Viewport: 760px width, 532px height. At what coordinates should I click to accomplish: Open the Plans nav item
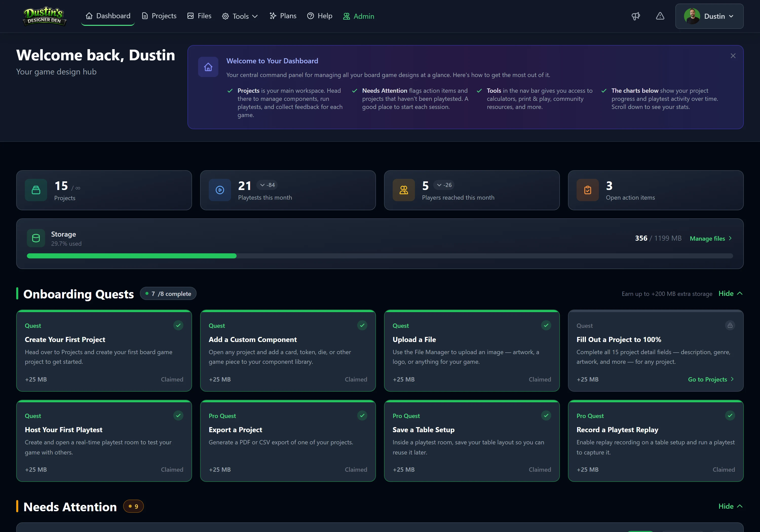[x=283, y=16]
